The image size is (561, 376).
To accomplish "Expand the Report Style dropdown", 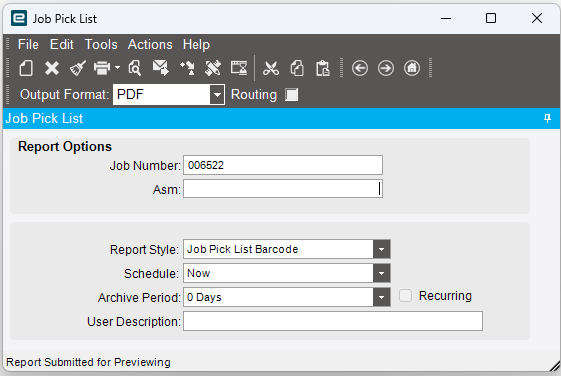I will [381, 249].
